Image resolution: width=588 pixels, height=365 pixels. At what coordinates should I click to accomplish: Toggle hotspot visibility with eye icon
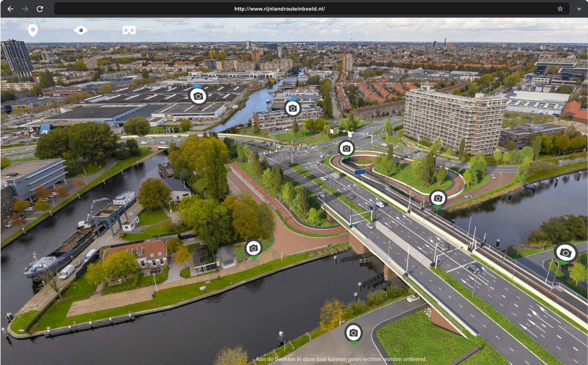81,30
